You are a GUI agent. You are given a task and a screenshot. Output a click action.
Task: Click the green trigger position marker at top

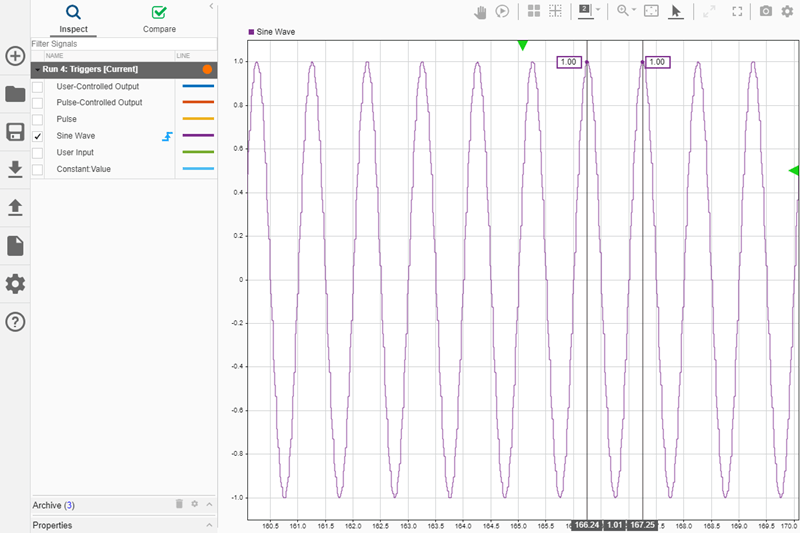522,45
